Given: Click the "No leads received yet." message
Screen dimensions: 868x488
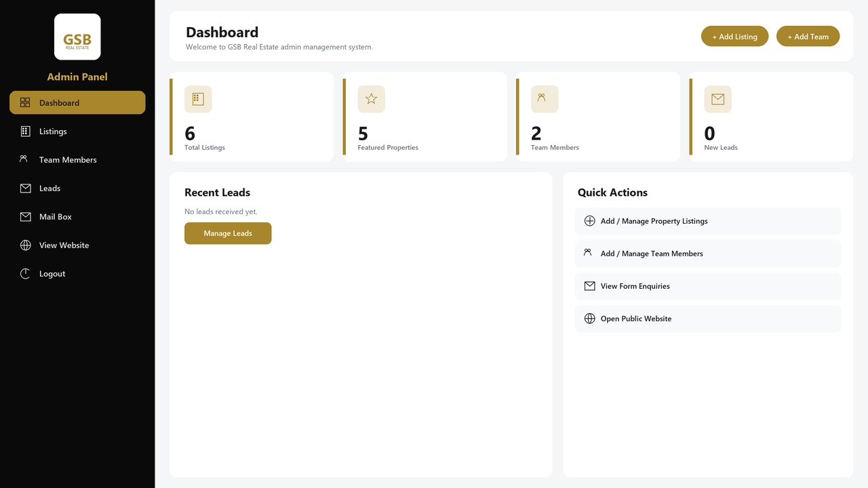Looking at the screenshot, I should [x=221, y=211].
